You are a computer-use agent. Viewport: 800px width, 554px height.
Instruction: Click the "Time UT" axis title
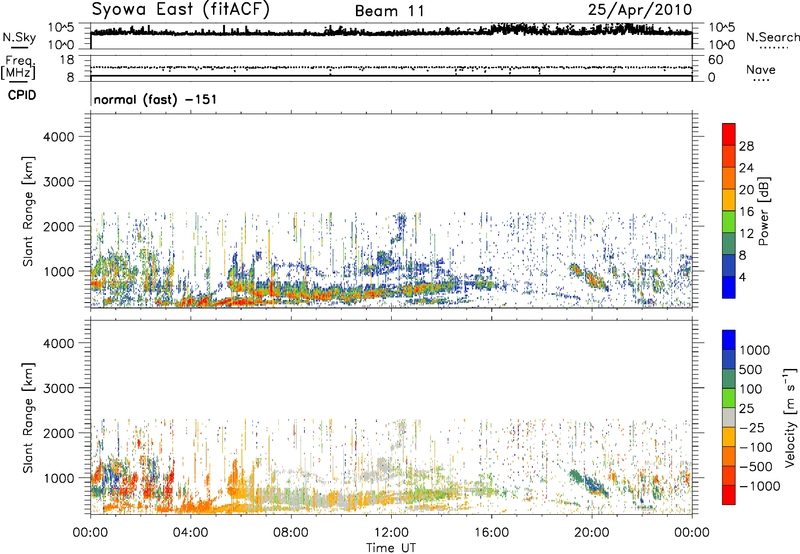pyautogui.click(x=391, y=548)
